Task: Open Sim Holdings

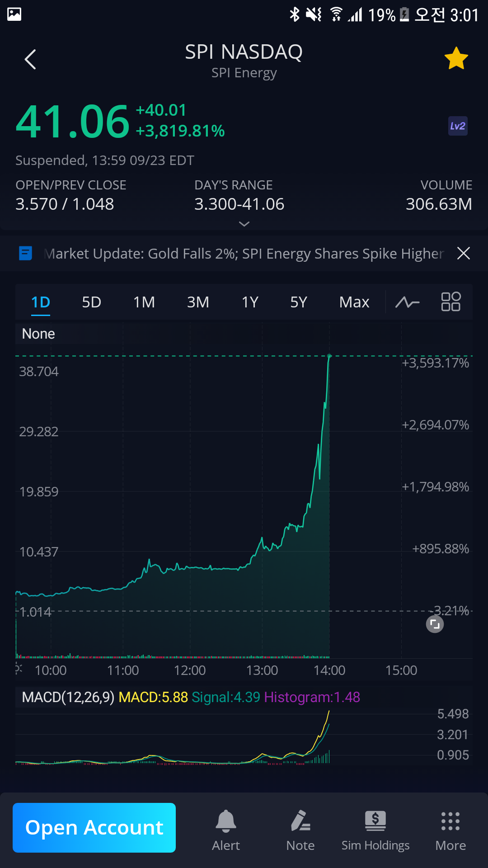Action: (375, 830)
